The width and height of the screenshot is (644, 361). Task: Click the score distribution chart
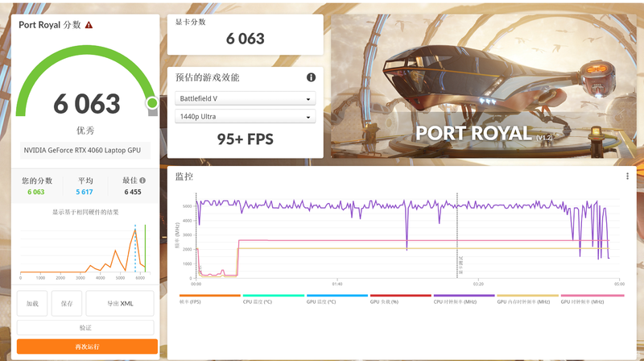(x=84, y=251)
